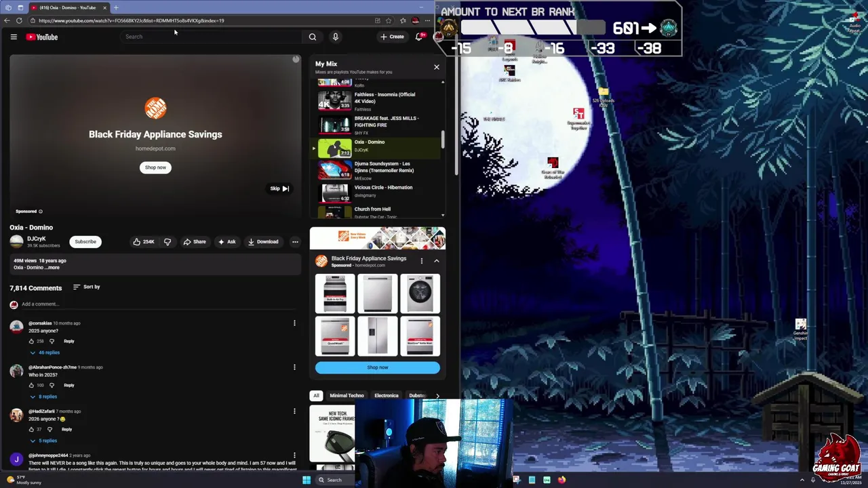Open more actions ellipsis under video
The width and height of the screenshot is (868, 488).
pyautogui.click(x=295, y=241)
